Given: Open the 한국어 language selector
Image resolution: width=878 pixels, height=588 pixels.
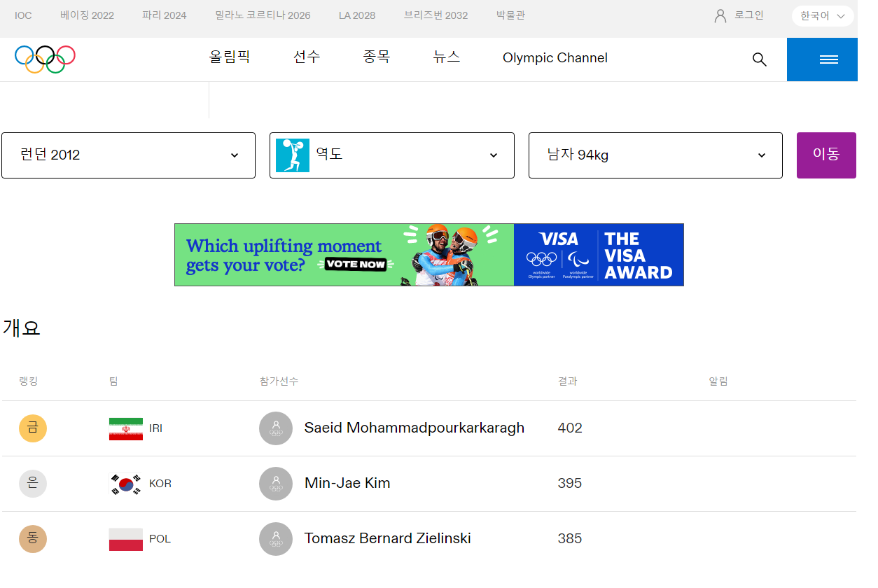Looking at the screenshot, I should [x=823, y=15].
